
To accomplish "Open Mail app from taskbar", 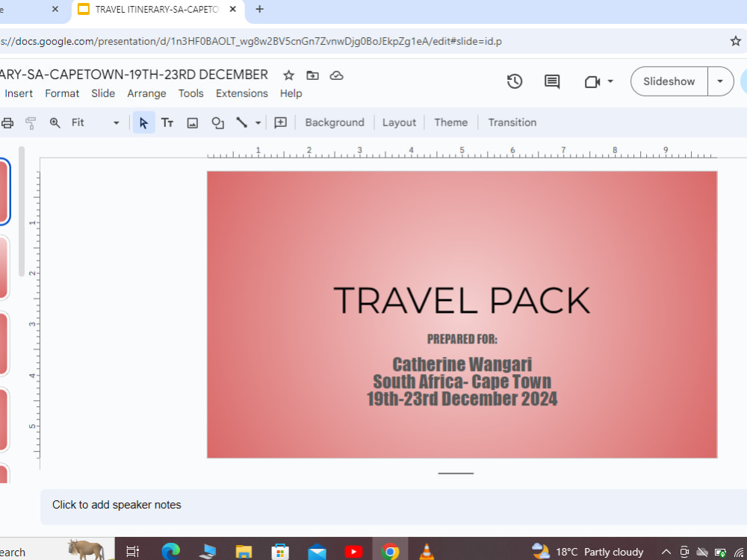I will (x=317, y=552).
